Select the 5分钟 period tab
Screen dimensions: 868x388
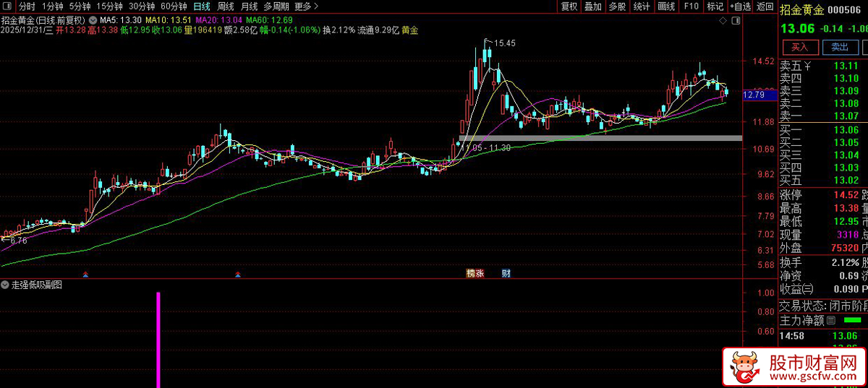(80, 7)
